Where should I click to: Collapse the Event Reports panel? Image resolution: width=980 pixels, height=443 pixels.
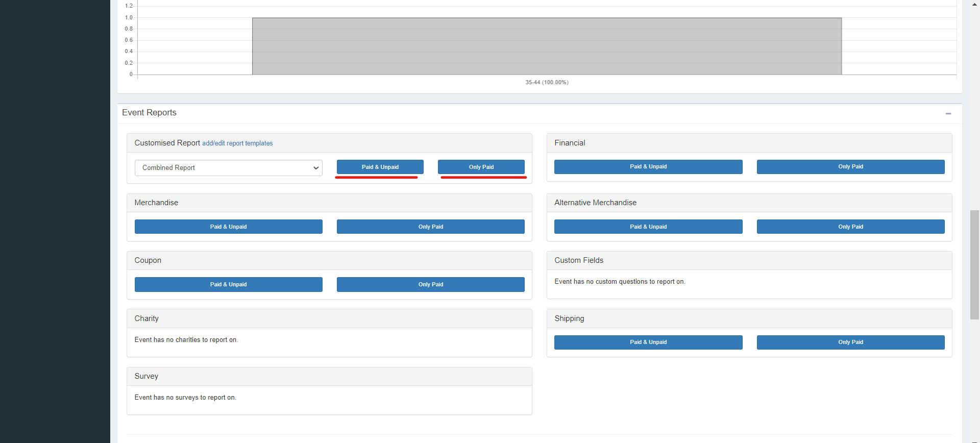click(x=948, y=113)
